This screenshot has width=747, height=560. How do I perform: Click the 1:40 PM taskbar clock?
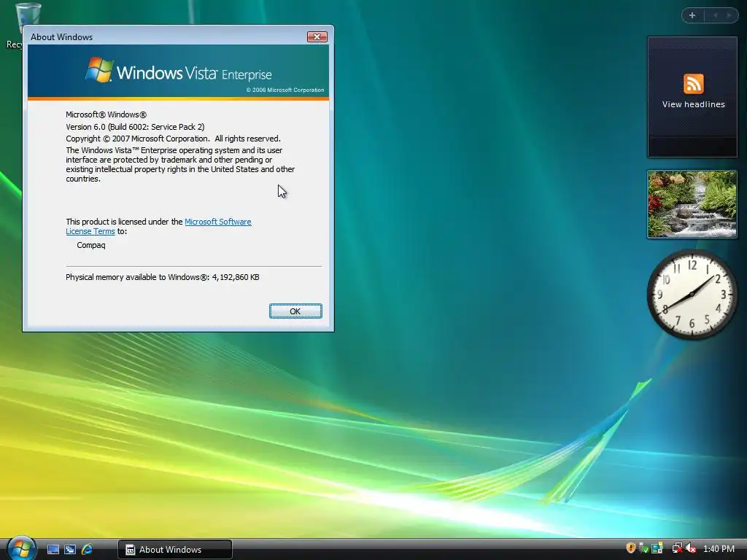pyautogui.click(x=719, y=549)
